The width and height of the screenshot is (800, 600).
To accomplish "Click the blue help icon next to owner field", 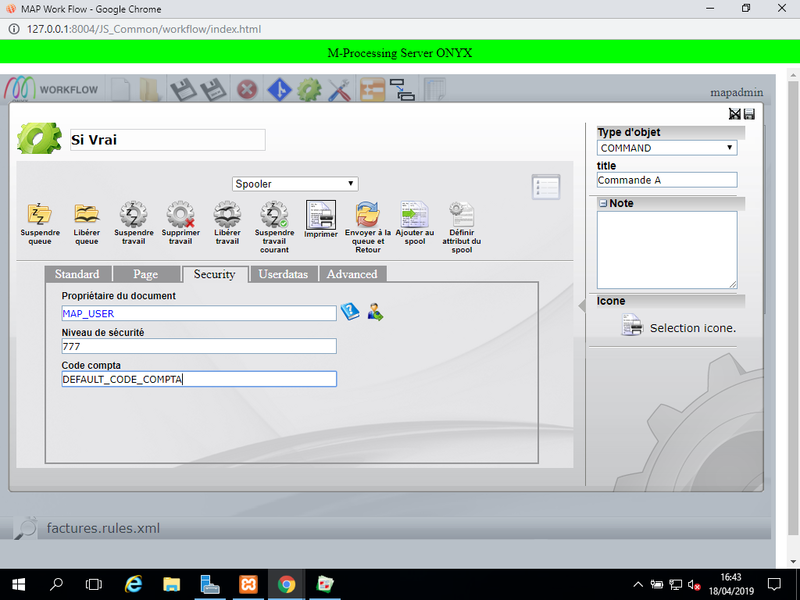I will 350,312.
